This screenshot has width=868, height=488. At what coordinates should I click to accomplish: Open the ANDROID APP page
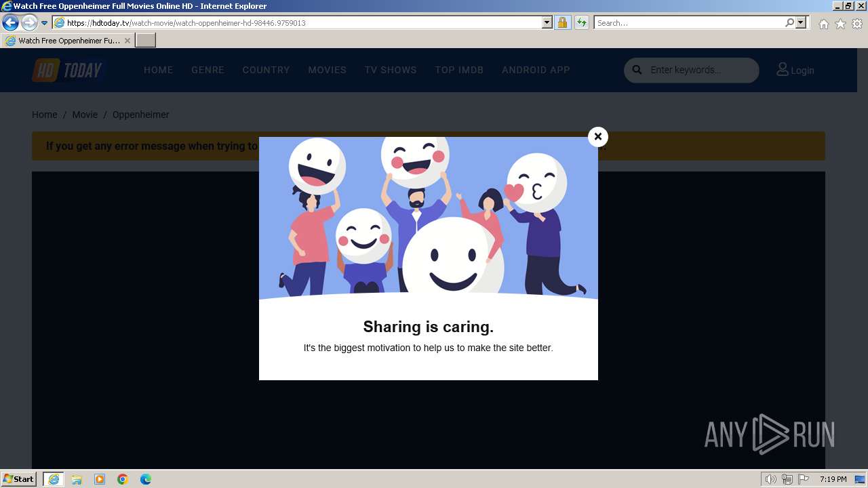(x=536, y=70)
